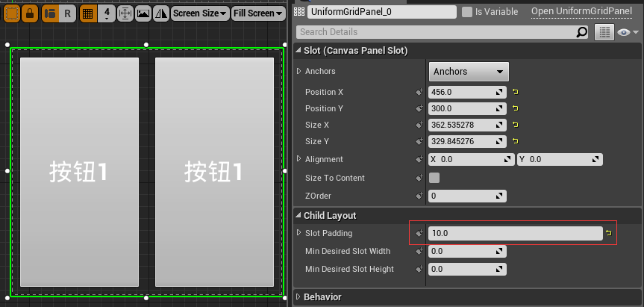Click the Min Desired Slot Width field
This screenshot has height=307, width=644.
[x=467, y=251]
